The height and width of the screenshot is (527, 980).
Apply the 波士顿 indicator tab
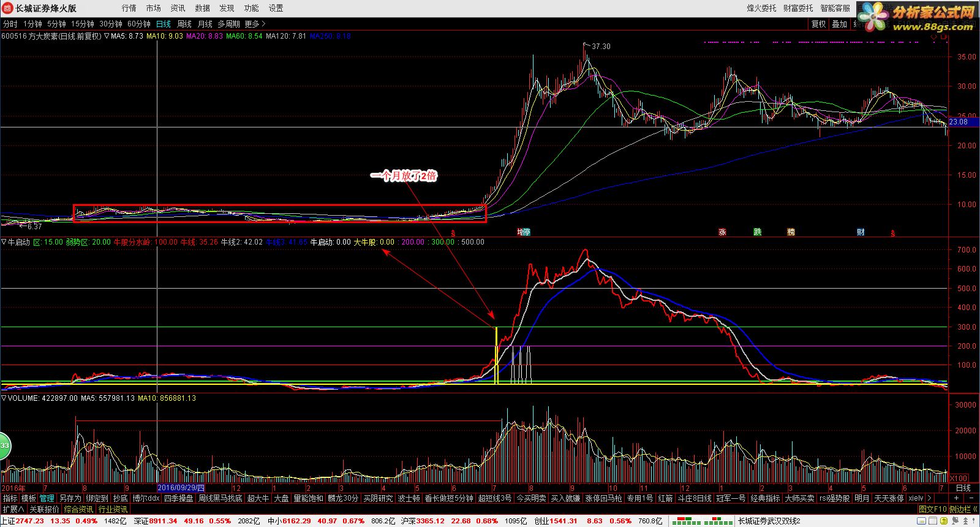pos(409,498)
